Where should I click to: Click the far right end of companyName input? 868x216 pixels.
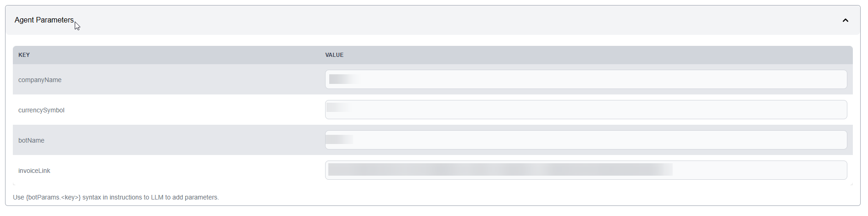coord(839,79)
